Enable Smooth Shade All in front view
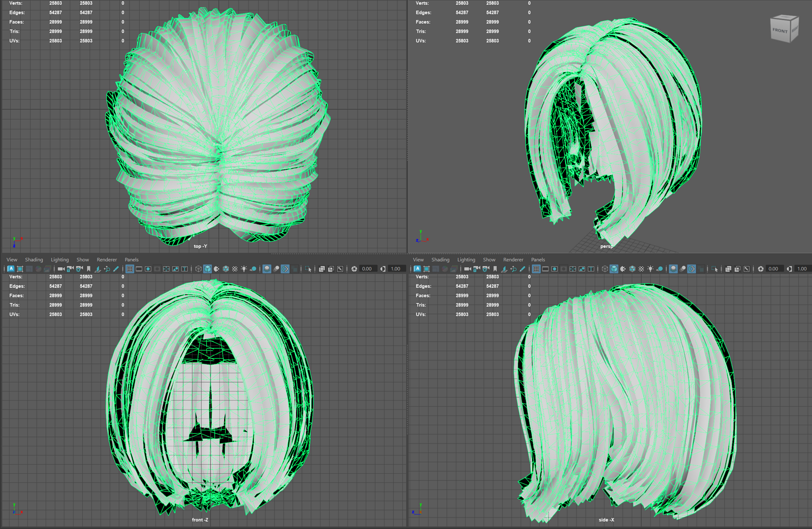 pos(207,269)
